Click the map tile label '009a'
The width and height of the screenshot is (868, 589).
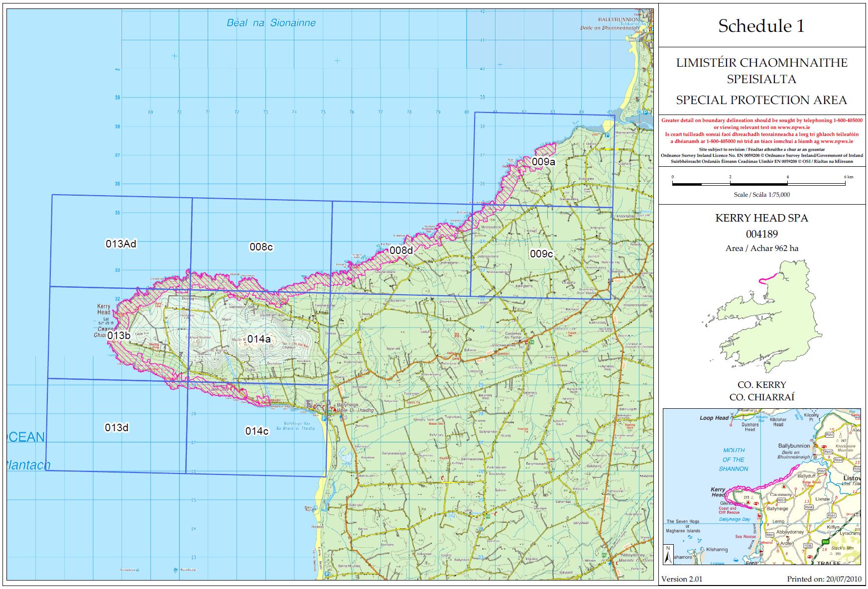click(543, 161)
